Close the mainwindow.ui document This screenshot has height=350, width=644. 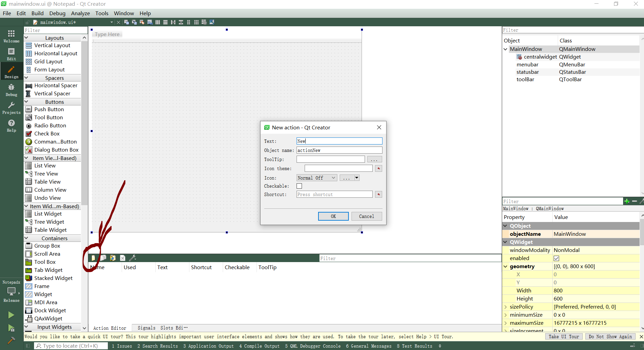[118, 22]
